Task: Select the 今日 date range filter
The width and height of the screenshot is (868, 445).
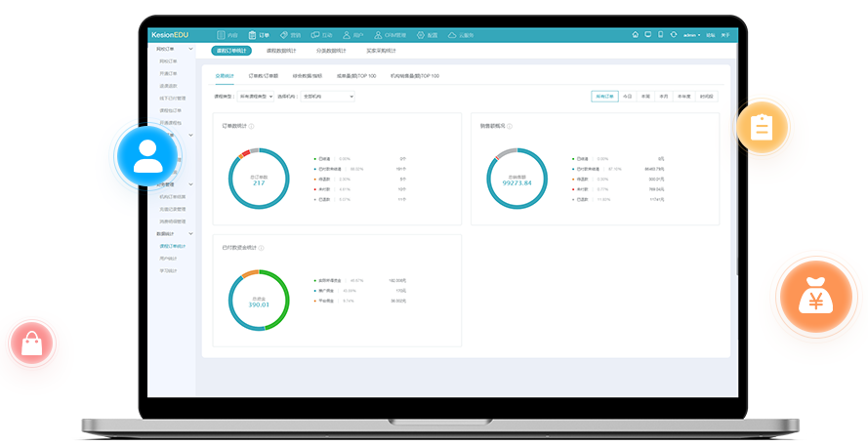Action: point(628,97)
